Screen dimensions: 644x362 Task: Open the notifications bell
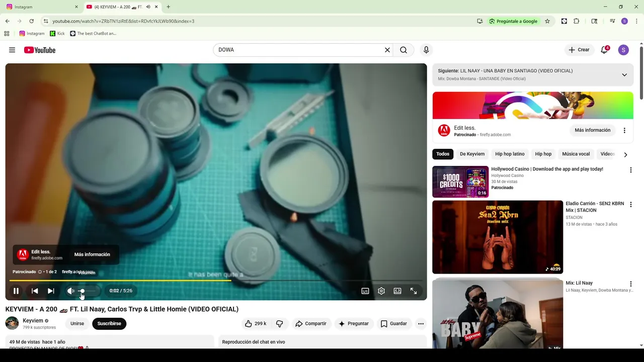(605, 50)
